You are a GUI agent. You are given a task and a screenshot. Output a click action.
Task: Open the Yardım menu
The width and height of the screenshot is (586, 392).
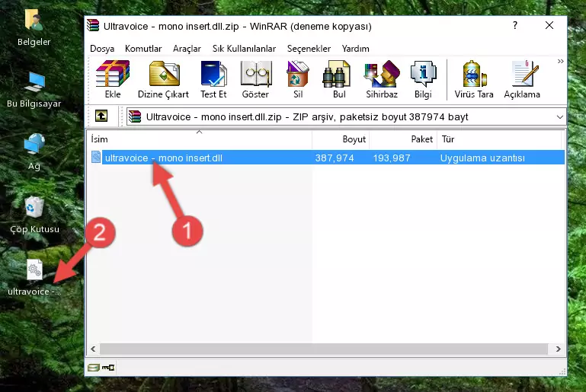[355, 49]
